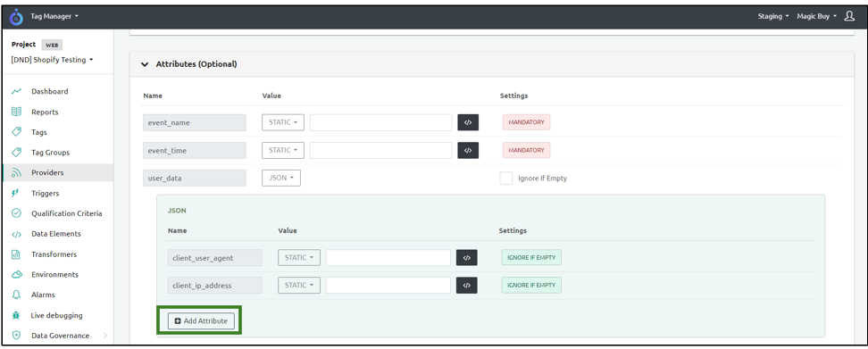Click the Add Attribute button

point(201,320)
